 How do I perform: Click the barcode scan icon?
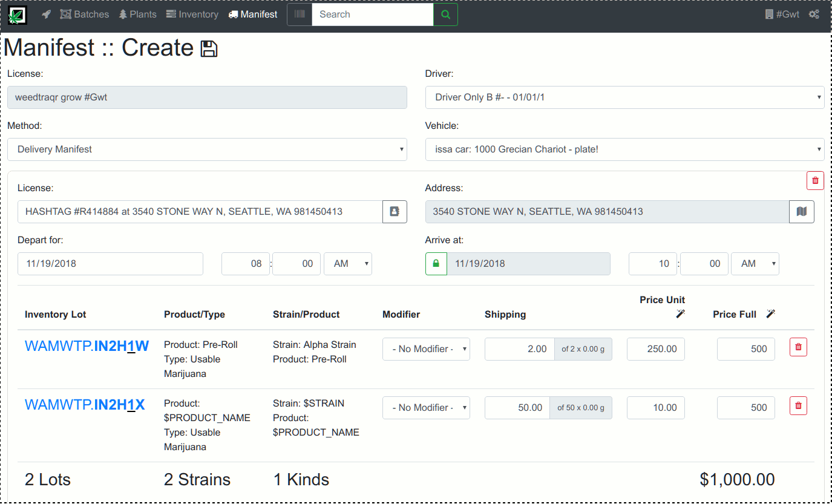(300, 15)
